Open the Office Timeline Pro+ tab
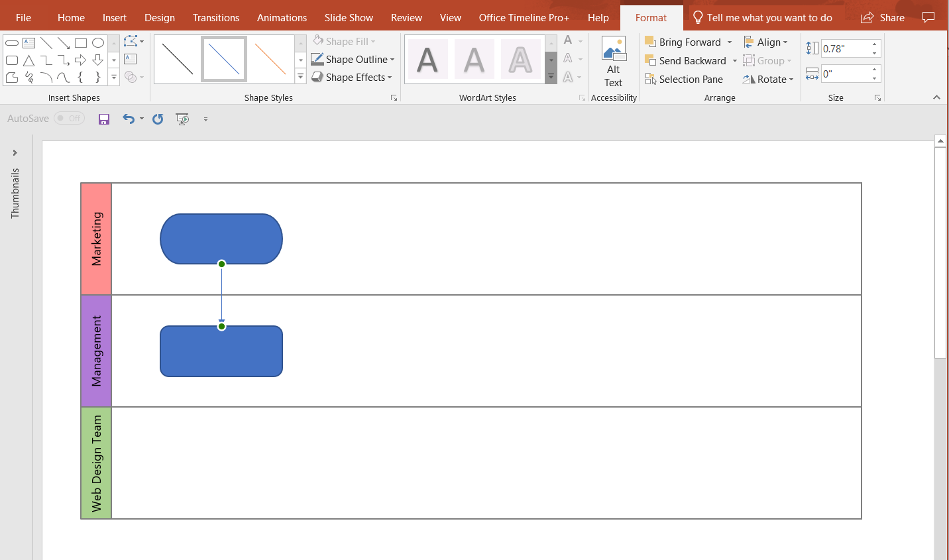The width and height of the screenshot is (949, 560). 524,17
